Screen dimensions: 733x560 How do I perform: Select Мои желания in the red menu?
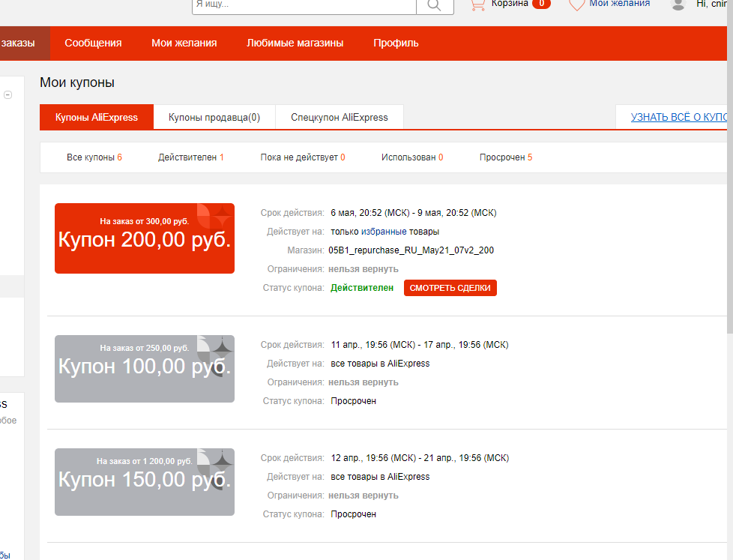point(184,43)
